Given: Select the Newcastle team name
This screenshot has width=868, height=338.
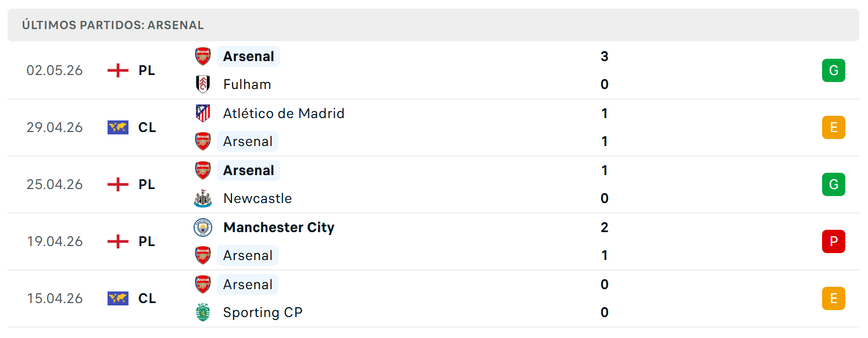Looking at the screenshot, I should (x=258, y=198).
